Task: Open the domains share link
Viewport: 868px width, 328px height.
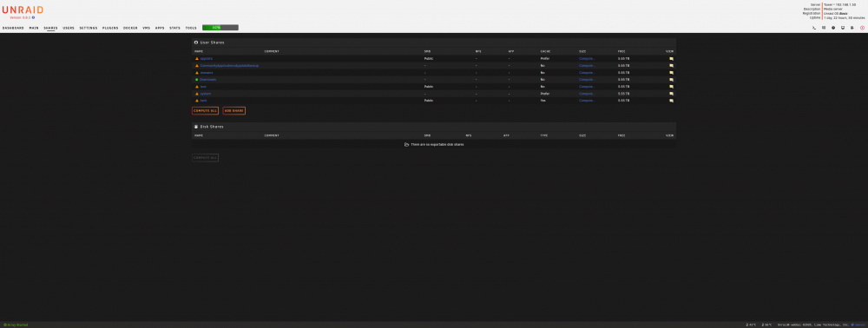Action: click(x=207, y=73)
